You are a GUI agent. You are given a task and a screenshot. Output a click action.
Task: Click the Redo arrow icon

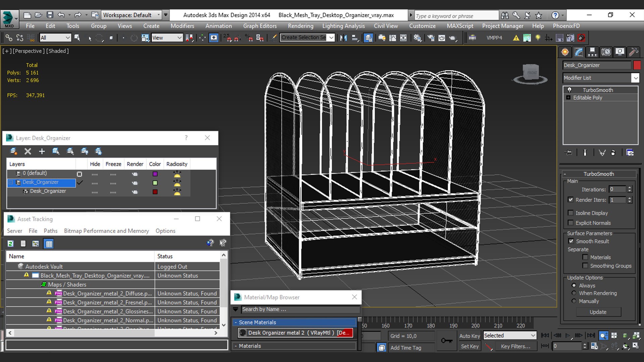(78, 15)
